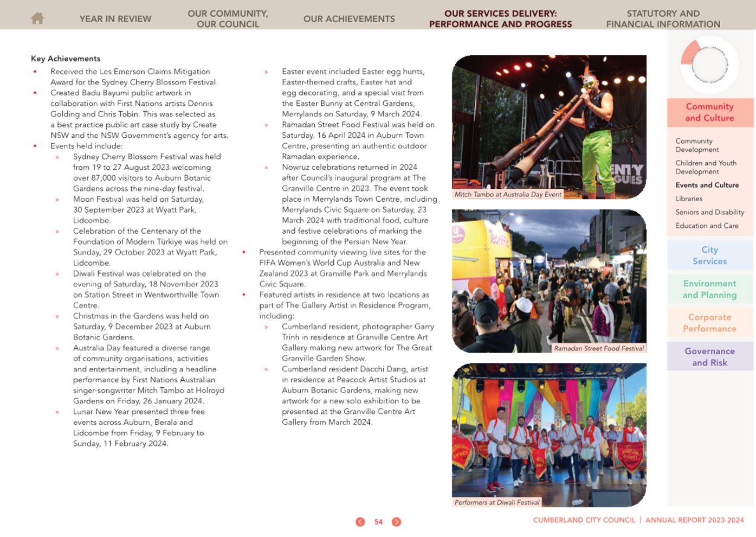Open Children and Youth Development link

(706, 167)
